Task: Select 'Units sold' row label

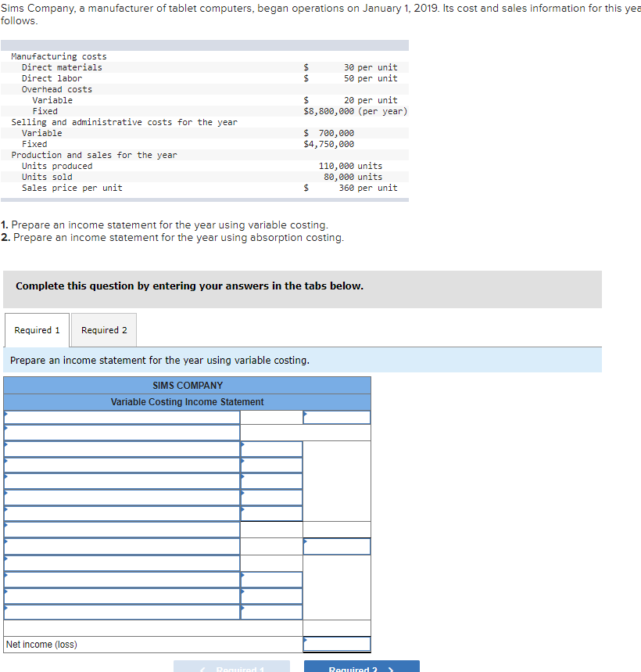Action: 47,177
